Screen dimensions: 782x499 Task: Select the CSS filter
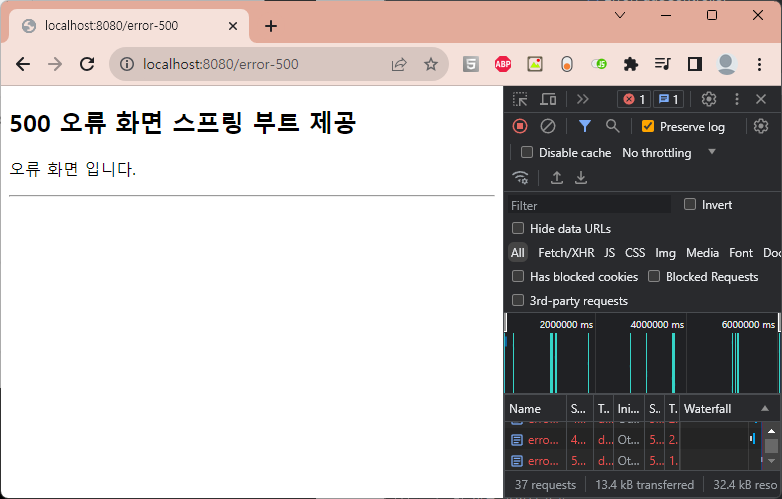635,253
